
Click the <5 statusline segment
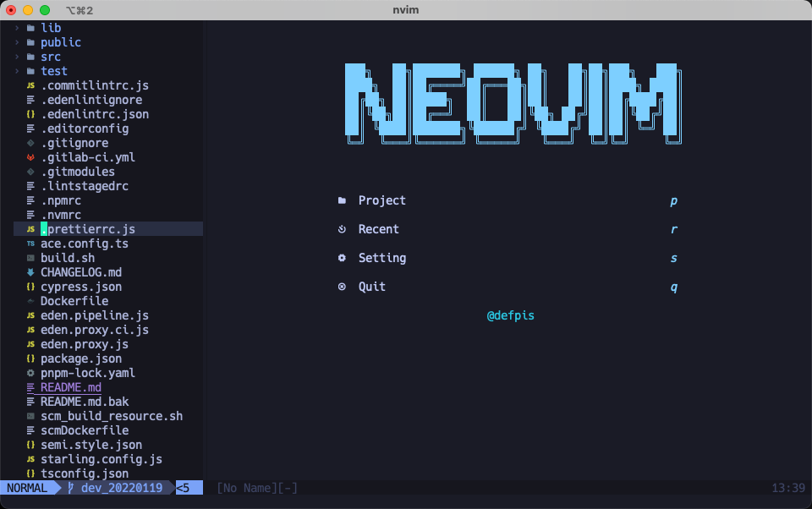[x=184, y=488]
